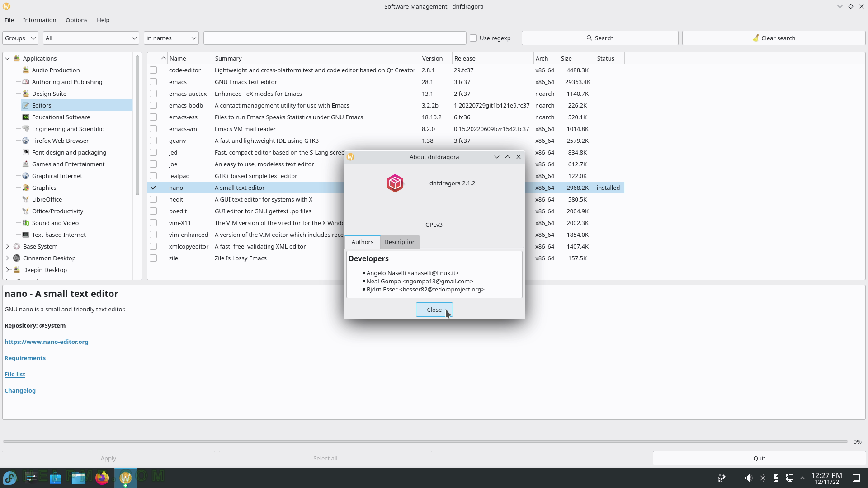Screen dimensions: 868x488
Task: Check the leafpad package checkbox
Action: [x=153, y=176]
